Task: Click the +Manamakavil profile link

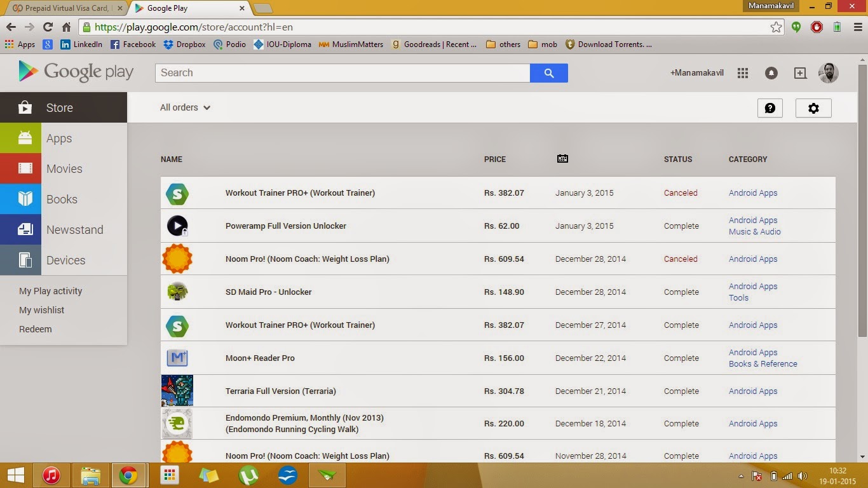Action: (x=697, y=73)
